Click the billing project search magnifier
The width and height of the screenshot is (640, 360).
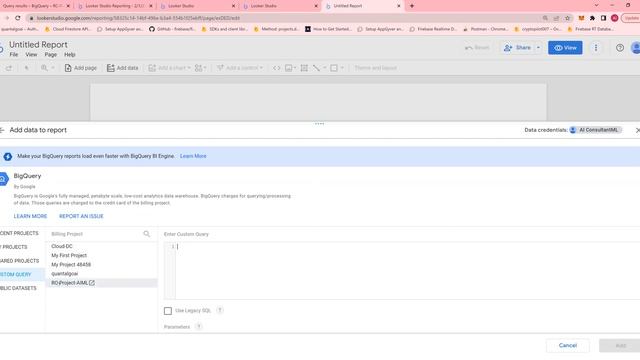(147, 234)
